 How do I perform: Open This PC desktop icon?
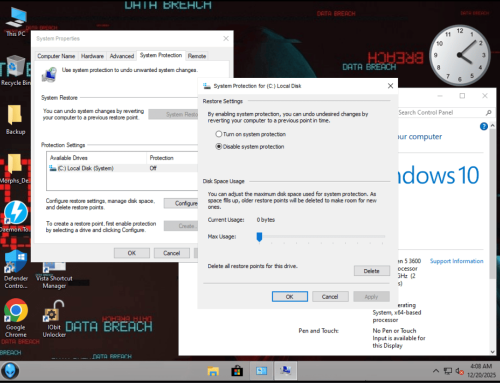pos(16,22)
